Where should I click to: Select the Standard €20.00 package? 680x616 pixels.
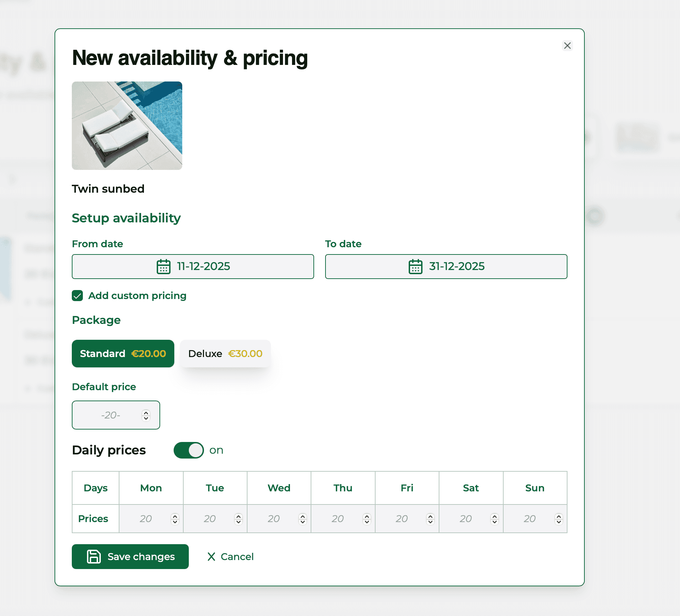pos(123,354)
